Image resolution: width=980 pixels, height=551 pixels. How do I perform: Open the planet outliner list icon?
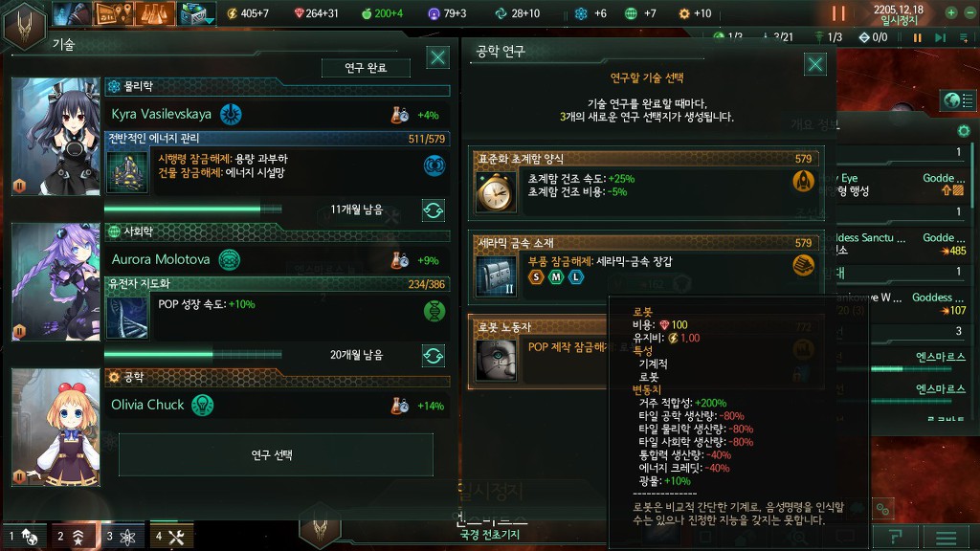957,100
